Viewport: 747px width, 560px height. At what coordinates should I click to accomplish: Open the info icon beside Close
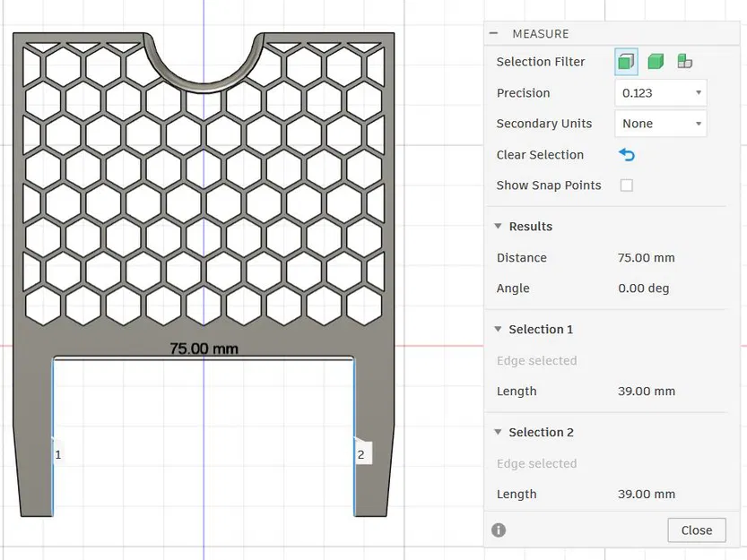pyautogui.click(x=499, y=530)
